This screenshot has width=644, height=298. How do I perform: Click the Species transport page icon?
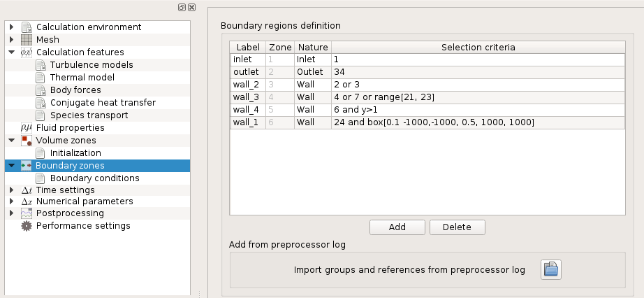click(41, 115)
